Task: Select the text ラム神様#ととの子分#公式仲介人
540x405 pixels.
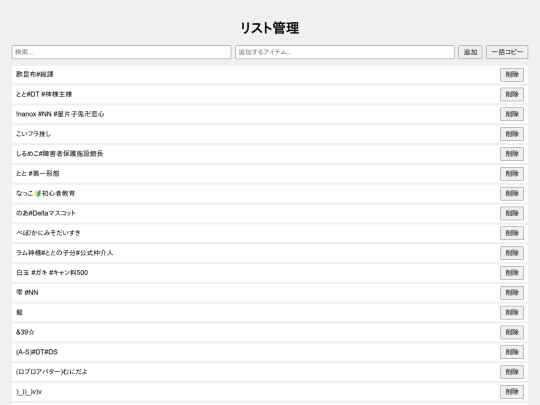Action: tap(64, 253)
